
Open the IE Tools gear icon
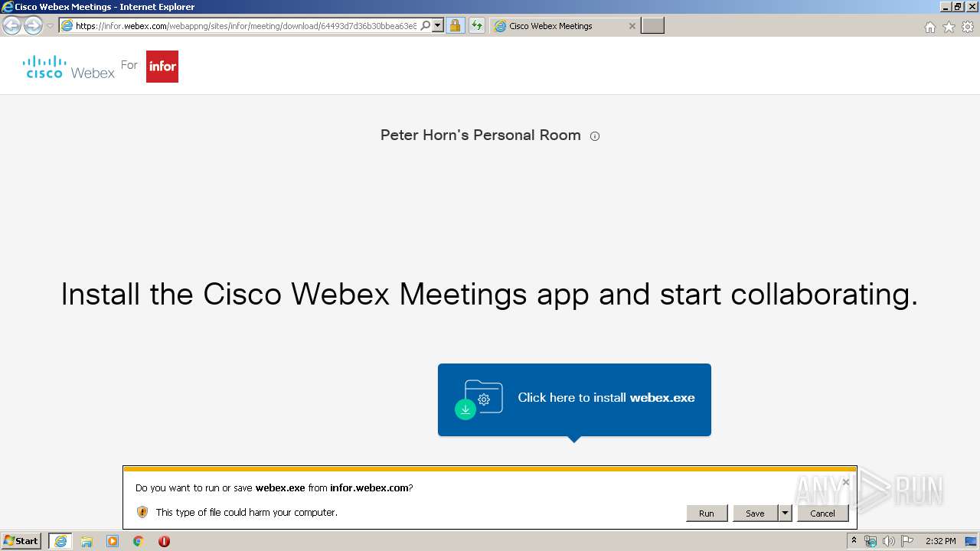tap(968, 27)
